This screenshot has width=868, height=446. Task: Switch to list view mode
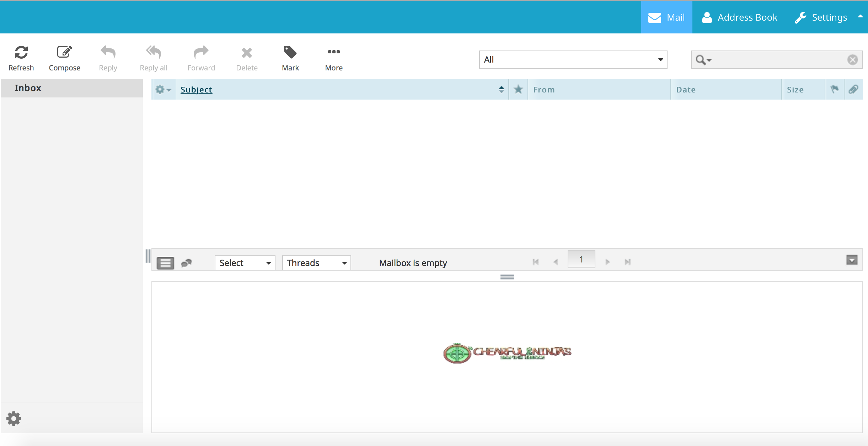pyautogui.click(x=165, y=263)
